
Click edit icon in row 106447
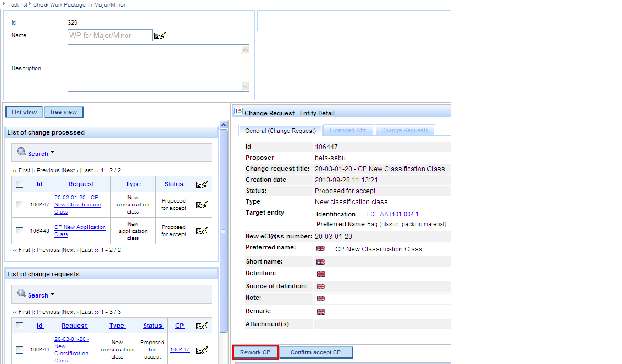pos(202,205)
